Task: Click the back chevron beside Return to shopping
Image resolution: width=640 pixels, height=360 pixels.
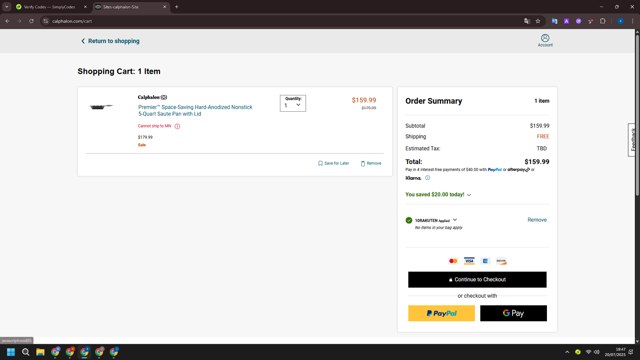Action: [83, 41]
